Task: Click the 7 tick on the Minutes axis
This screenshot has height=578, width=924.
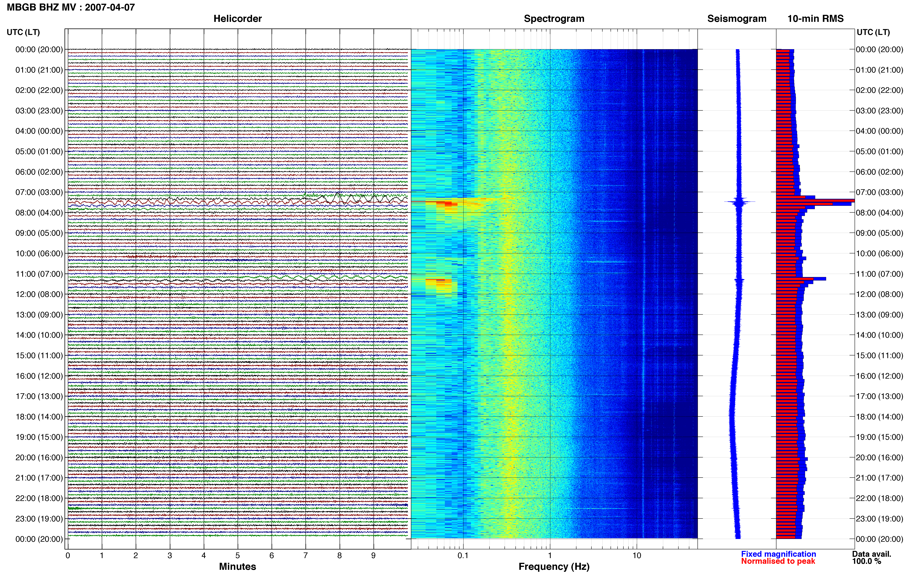Action: (306, 555)
